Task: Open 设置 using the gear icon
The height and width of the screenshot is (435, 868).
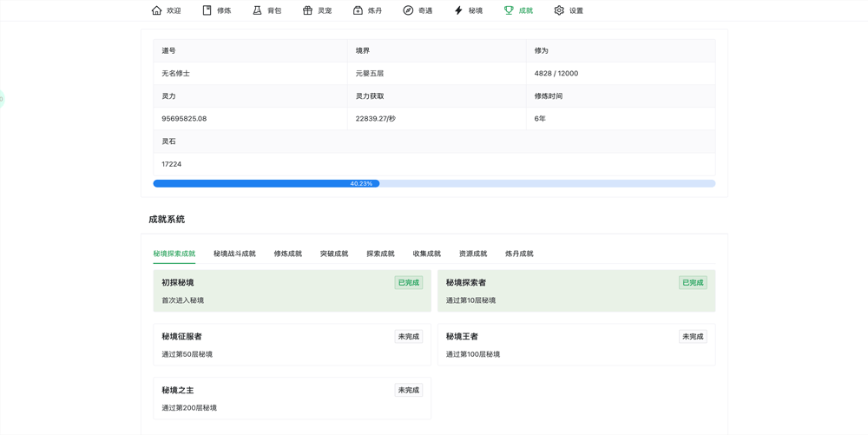Action: coord(559,10)
